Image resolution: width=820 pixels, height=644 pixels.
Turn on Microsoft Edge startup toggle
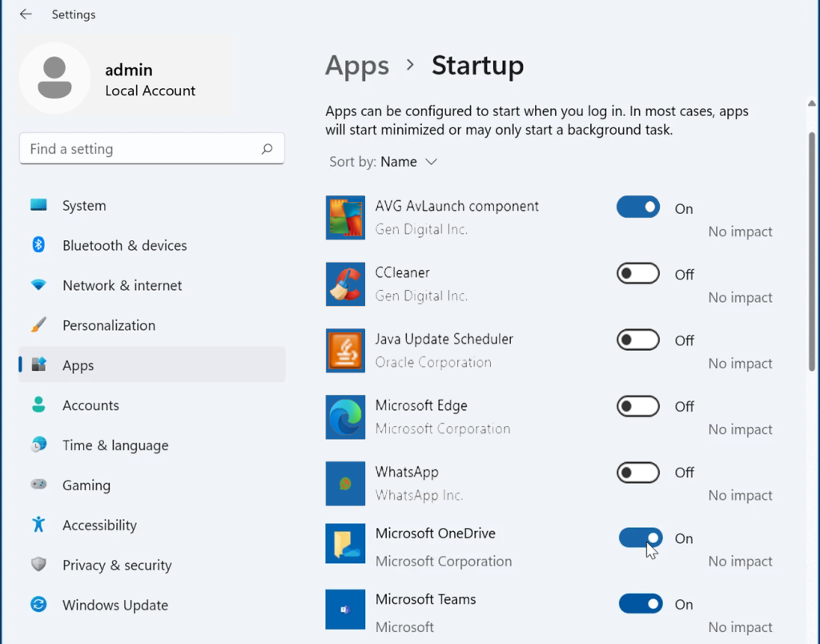[638, 406]
